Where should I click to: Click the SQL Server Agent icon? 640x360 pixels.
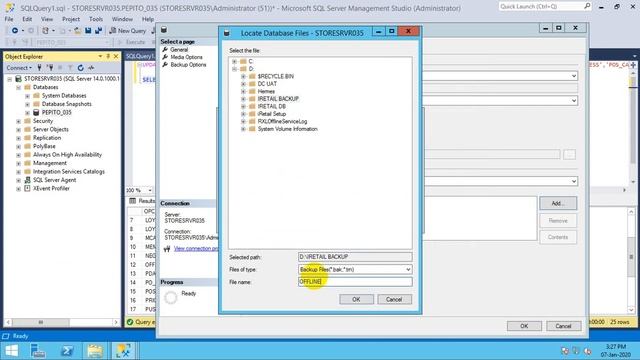27,180
